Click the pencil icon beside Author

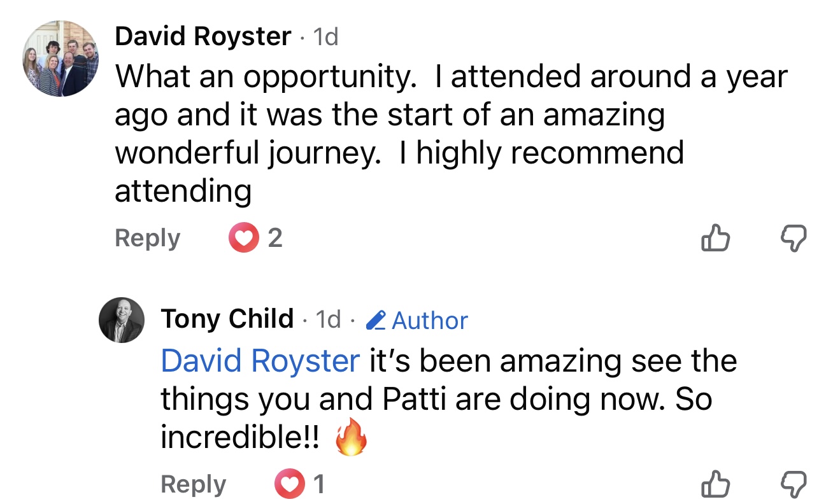(376, 320)
